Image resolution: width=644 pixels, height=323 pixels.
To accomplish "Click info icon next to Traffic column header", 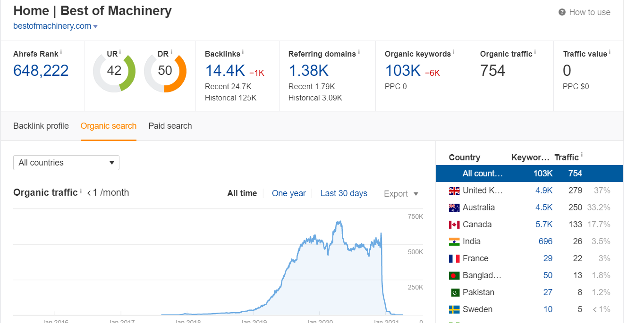I will [x=582, y=155].
